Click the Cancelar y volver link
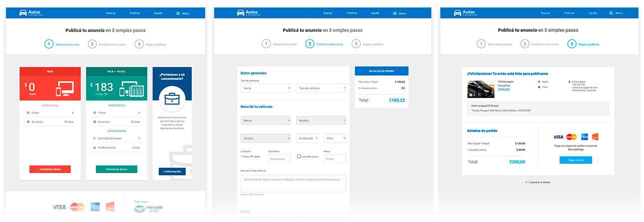644x222 pixels. 539,182
